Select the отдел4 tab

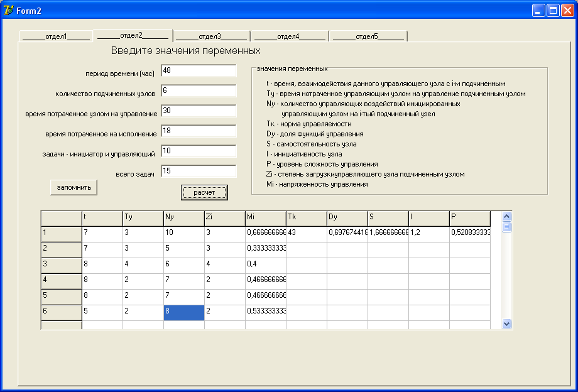point(289,36)
